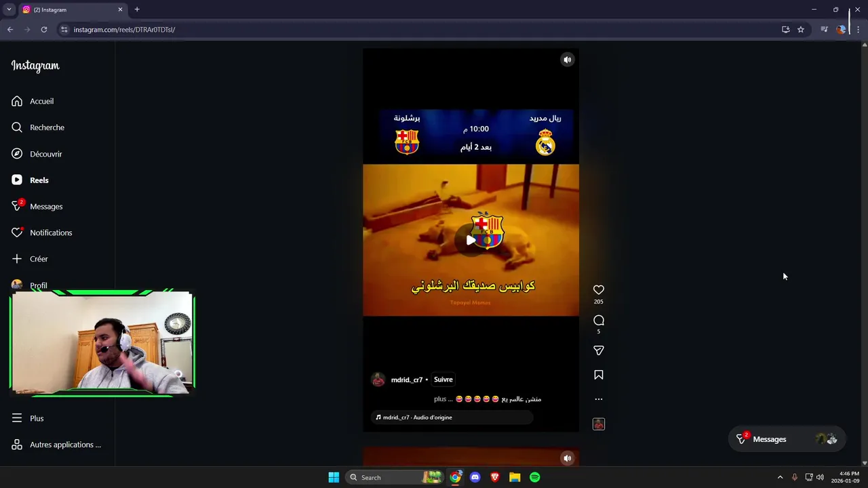868x488 pixels.
Task: Open Spotify from the taskbar
Action: click(534, 477)
